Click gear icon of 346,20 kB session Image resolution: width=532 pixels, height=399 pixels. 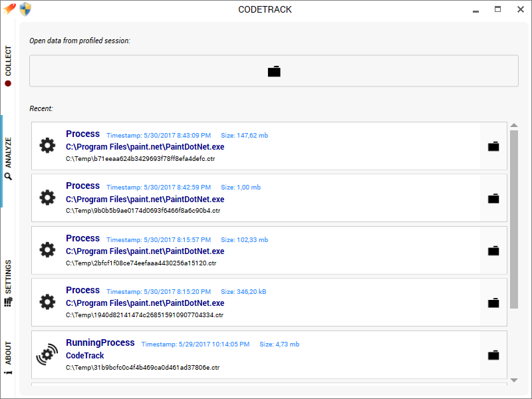pyautogui.click(x=47, y=302)
